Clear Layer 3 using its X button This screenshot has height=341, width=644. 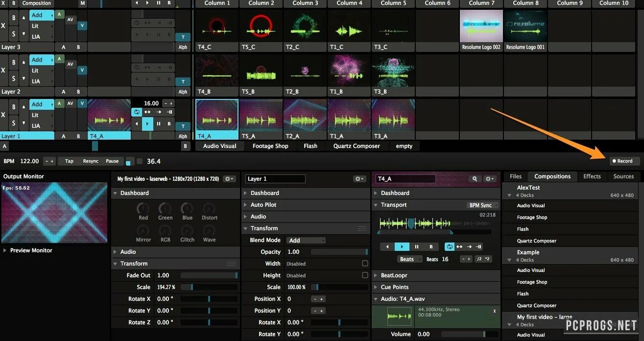pyautogui.click(x=3, y=25)
